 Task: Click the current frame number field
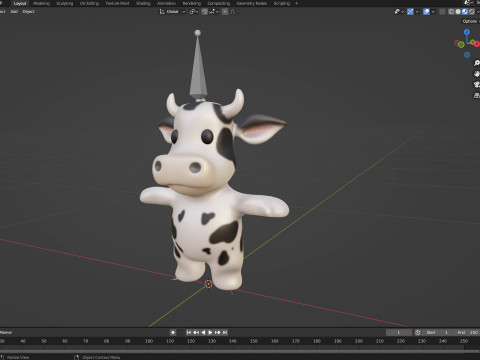[399, 332]
